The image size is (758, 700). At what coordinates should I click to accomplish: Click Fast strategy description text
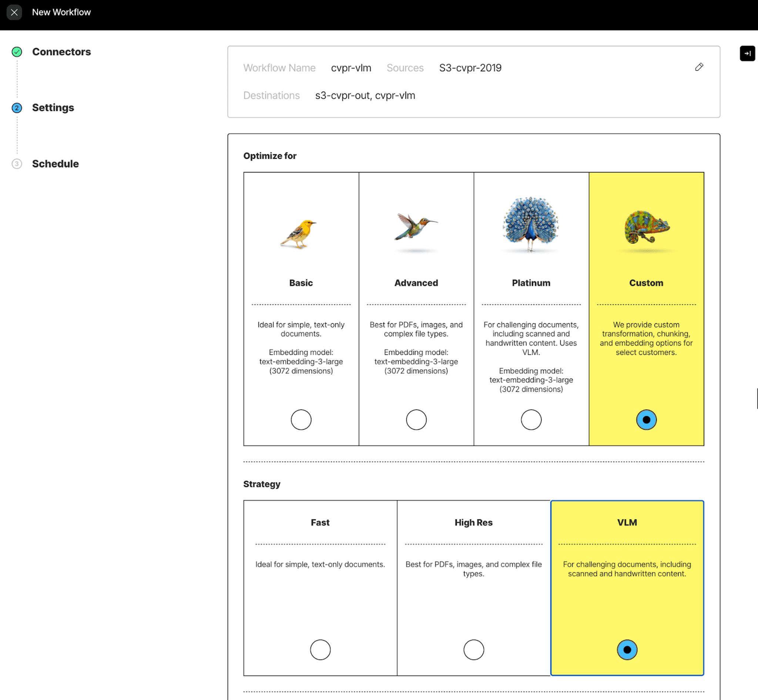point(320,564)
